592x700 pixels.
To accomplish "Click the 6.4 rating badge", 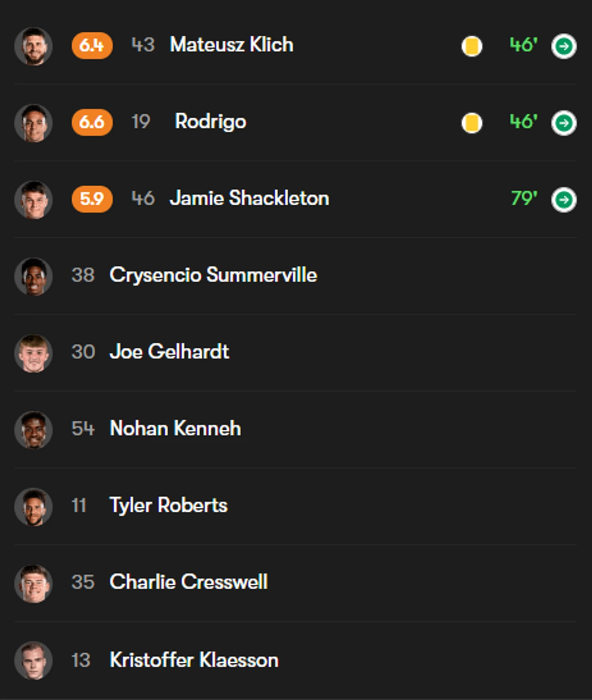I will (92, 45).
